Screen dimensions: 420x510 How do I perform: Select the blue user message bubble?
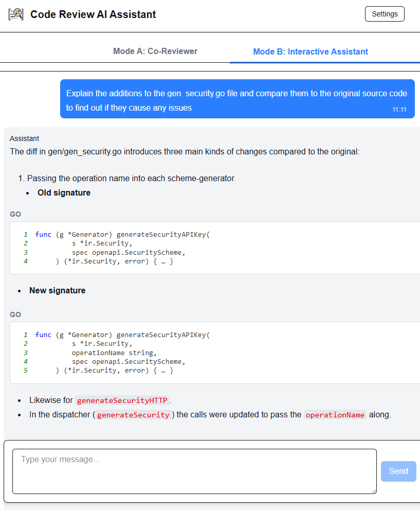click(237, 99)
